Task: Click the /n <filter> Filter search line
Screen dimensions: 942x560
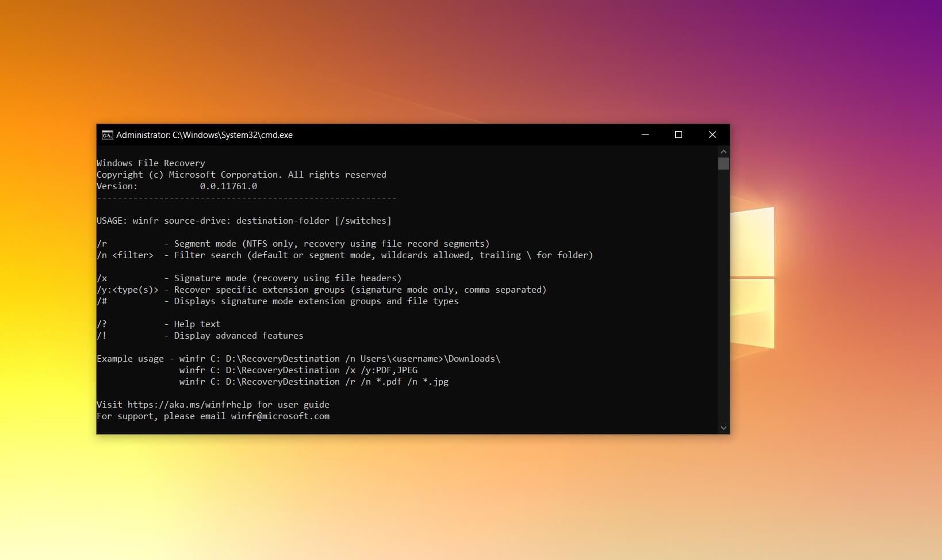Action: click(345, 255)
